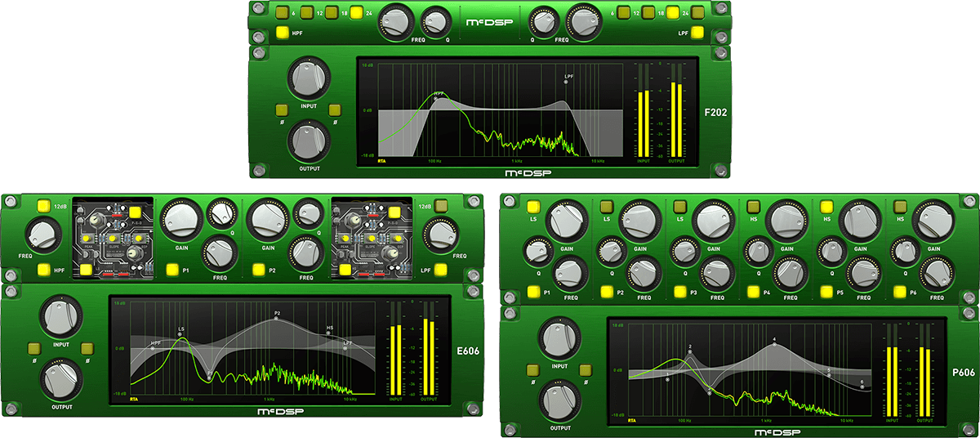Toggle the P4 band button on P606
The image size is (980, 438).
coord(753,291)
